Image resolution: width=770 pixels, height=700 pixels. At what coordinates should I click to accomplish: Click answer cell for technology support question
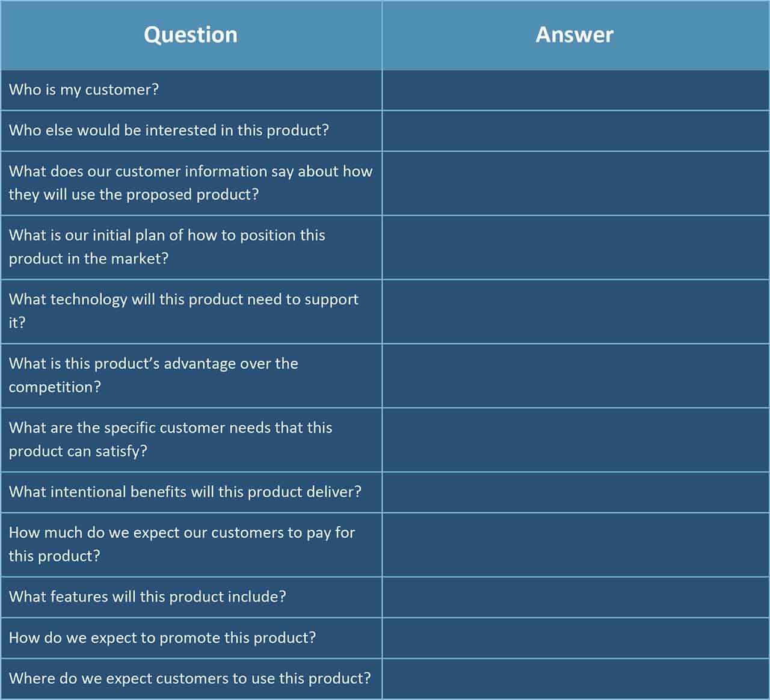pyautogui.click(x=575, y=311)
